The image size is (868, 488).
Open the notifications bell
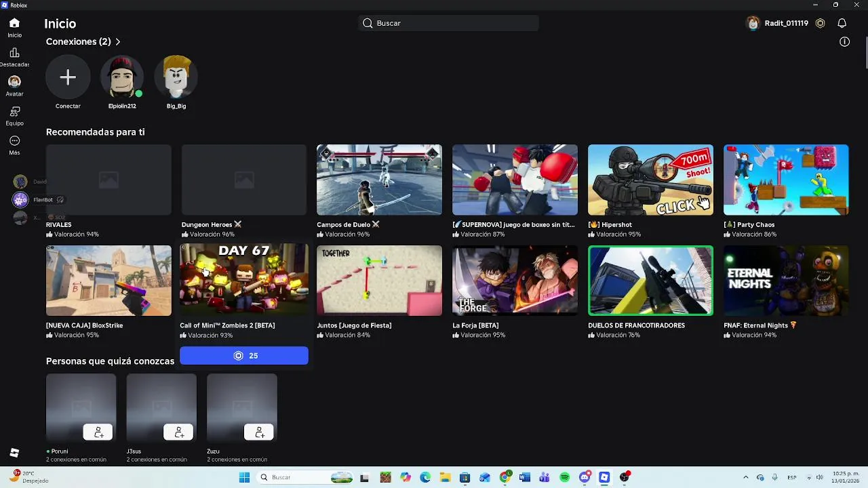[842, 23]
